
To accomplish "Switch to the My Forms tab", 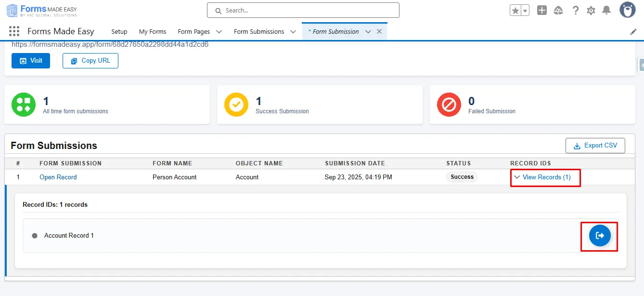I will click(x=153, y=32).
